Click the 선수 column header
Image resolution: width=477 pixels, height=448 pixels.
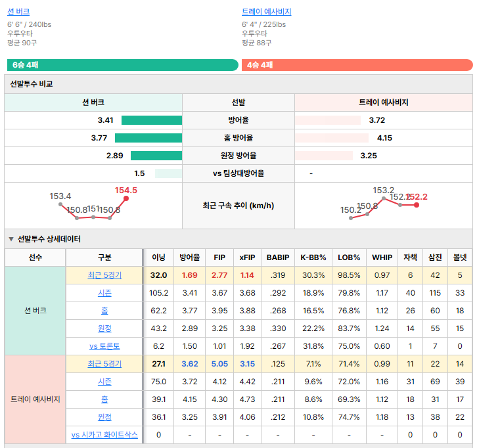point(35,258)
